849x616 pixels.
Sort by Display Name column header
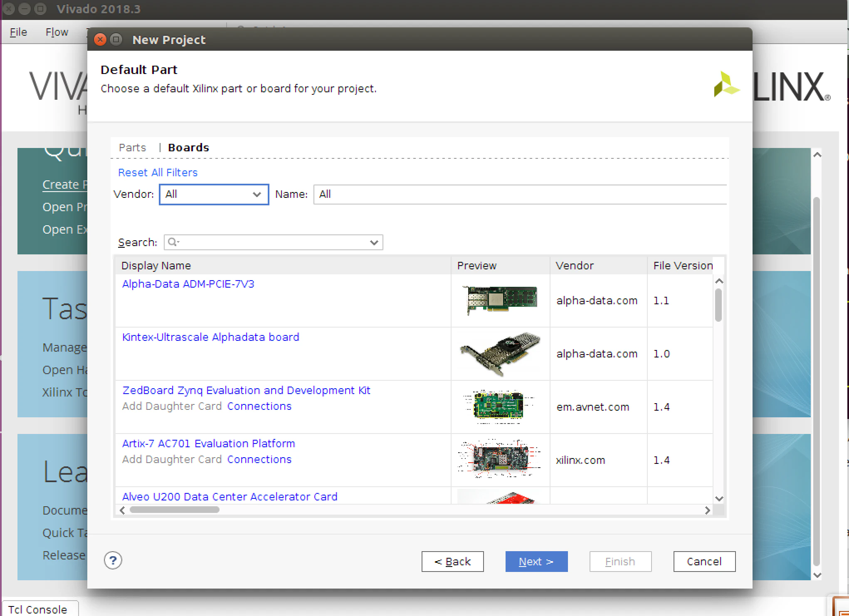(283, 266)
